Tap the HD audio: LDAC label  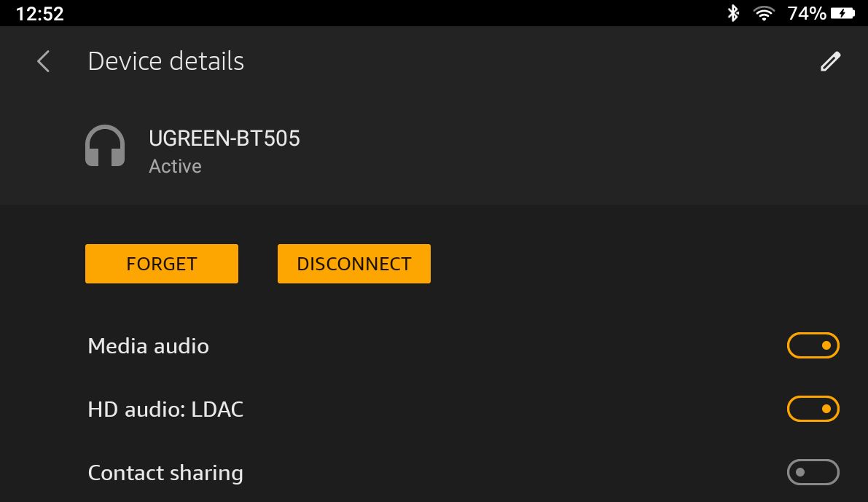(x=165, y=409)
